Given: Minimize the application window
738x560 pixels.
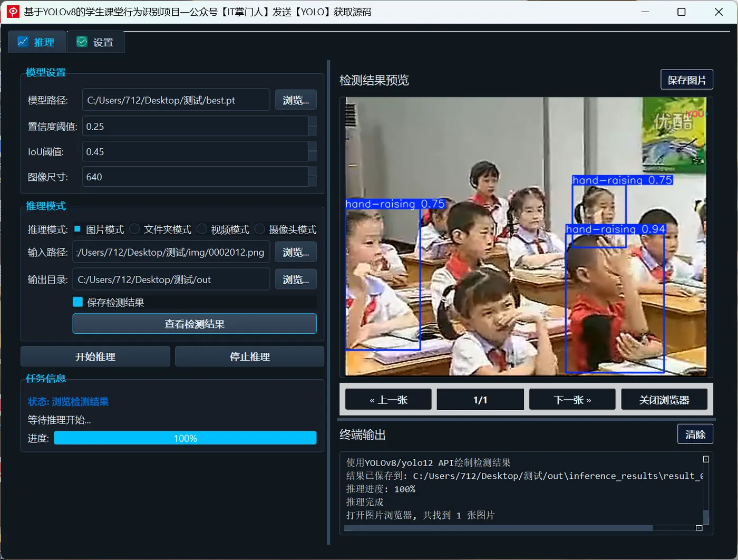Looking at the screenshot, I should 645,12.
